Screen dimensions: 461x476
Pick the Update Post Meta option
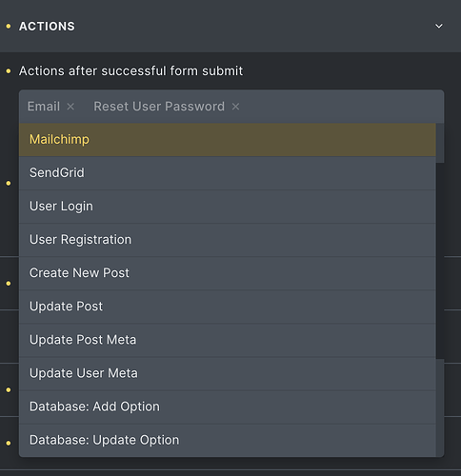228,340
